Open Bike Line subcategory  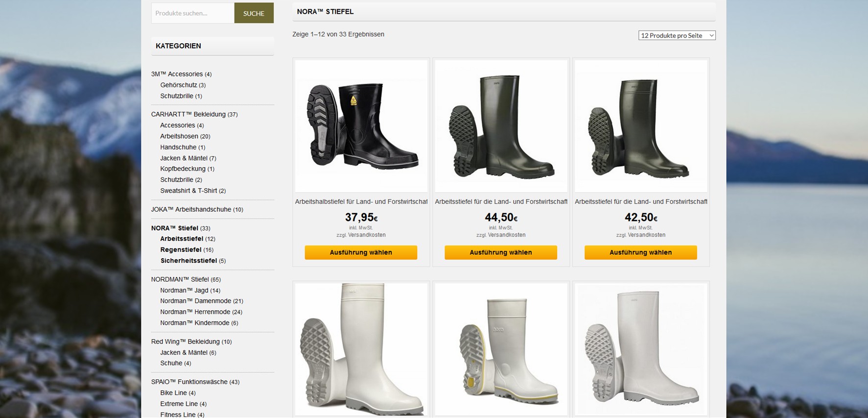click(173, 393)
